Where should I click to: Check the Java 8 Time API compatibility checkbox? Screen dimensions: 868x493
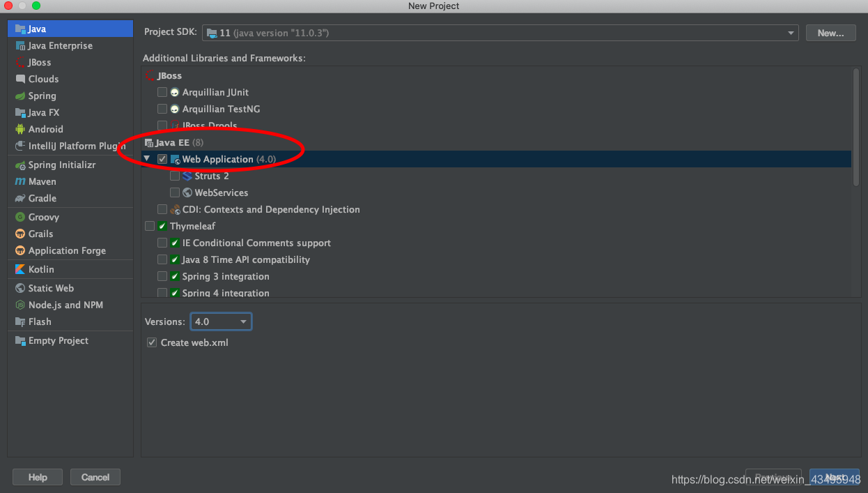click(162, 260)
